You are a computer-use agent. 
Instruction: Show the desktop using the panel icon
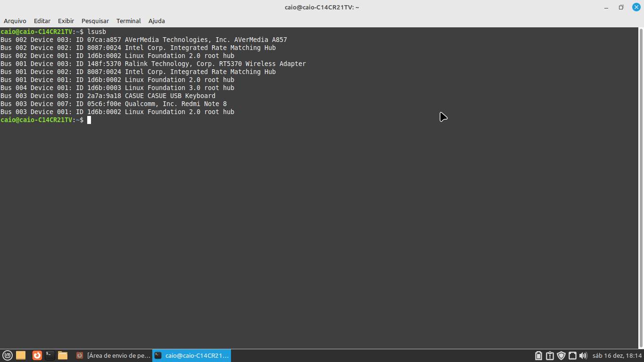[21, 355]
